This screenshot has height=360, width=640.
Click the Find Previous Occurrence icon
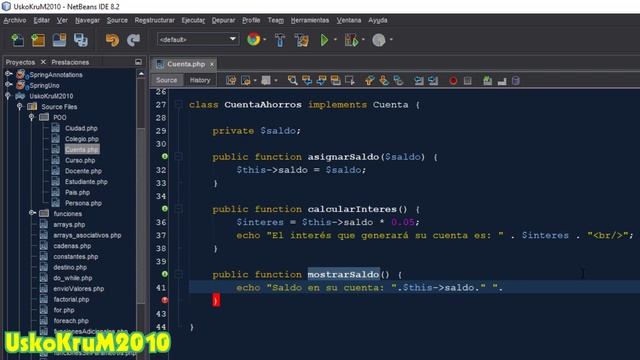pyautogui.click(x=307, y=80)
